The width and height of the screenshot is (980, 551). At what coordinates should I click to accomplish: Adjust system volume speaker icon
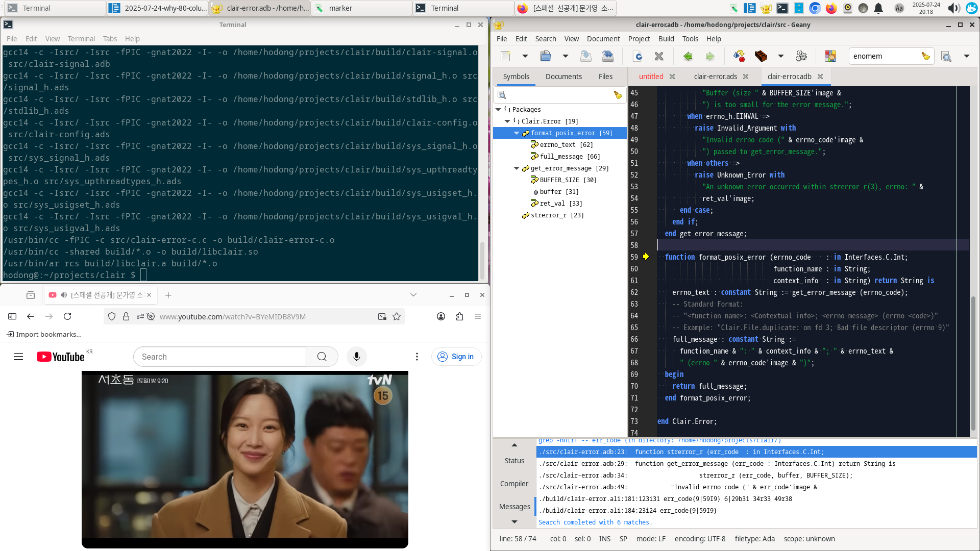click(x=953, y=8)
